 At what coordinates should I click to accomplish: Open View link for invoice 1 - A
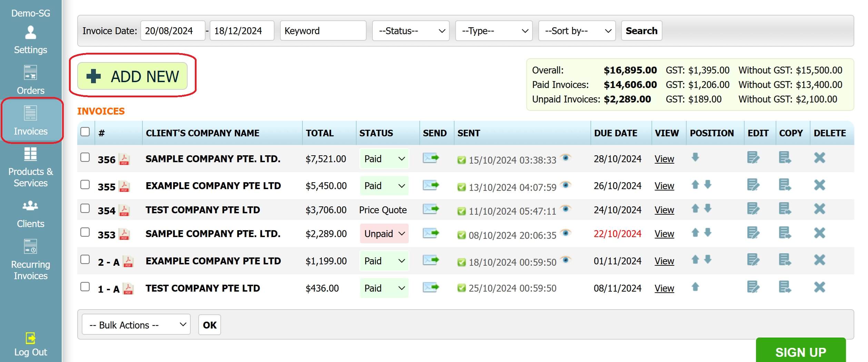pos(664,288)
